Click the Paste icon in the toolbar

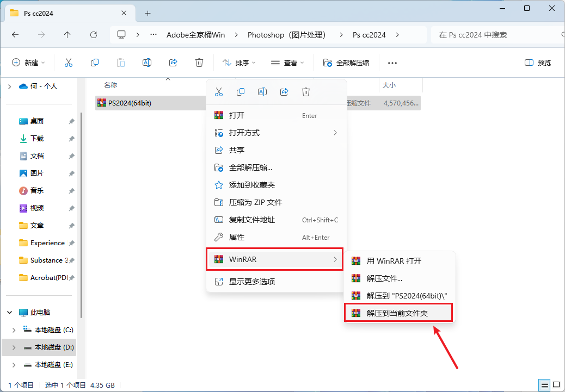[x=121, y=63]
